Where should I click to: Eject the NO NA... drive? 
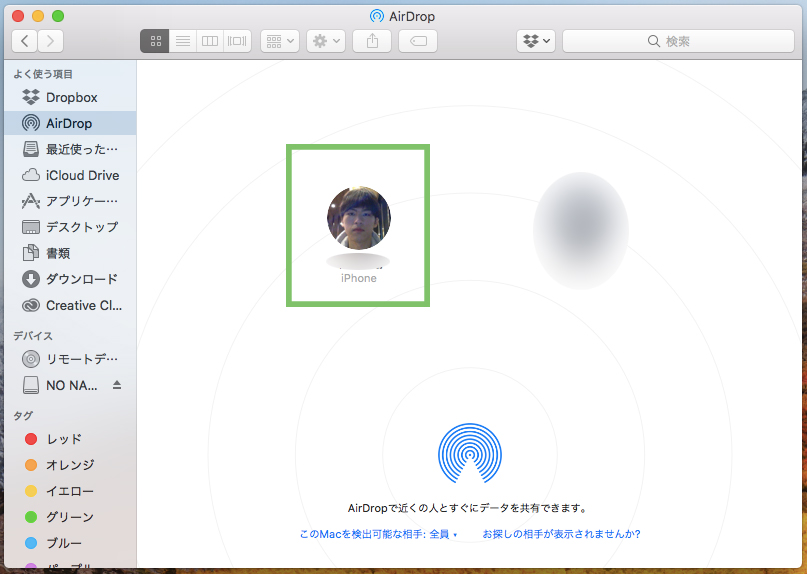(x=117, y=385)
